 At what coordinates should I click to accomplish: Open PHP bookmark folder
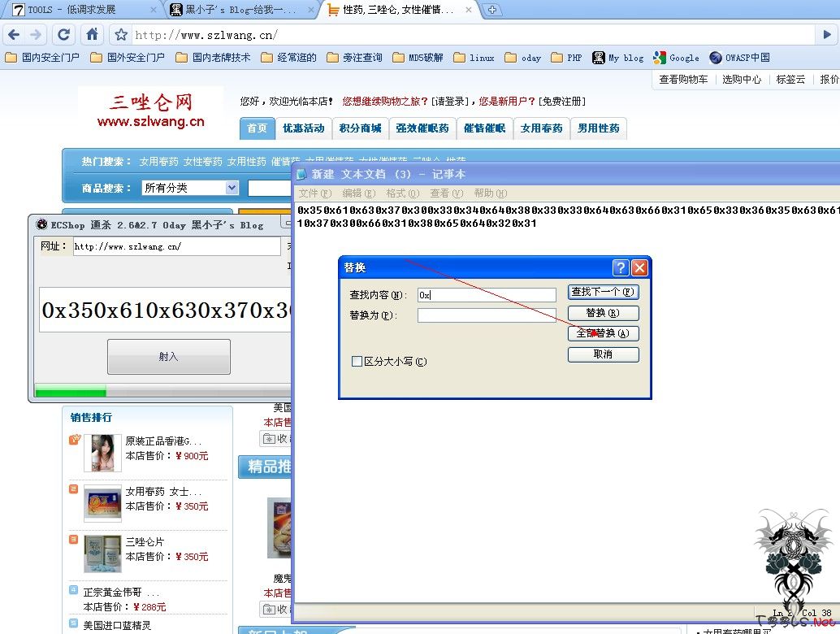pos(567,58)
